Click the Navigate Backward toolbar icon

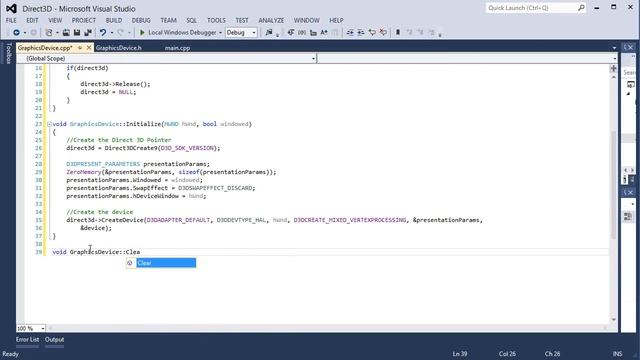16,33
